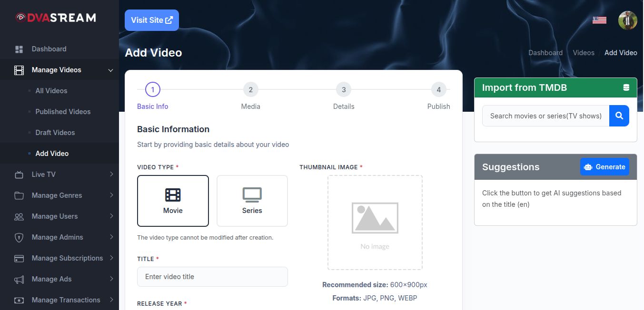Screen dimensions: 644x310
Task: Expand the Manage Subscriptions submenu chevron
Action: point(111,258)
